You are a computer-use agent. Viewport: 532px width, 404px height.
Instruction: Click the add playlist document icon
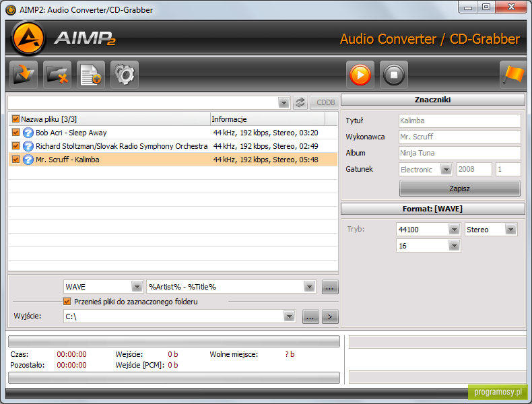click(91, 75)
